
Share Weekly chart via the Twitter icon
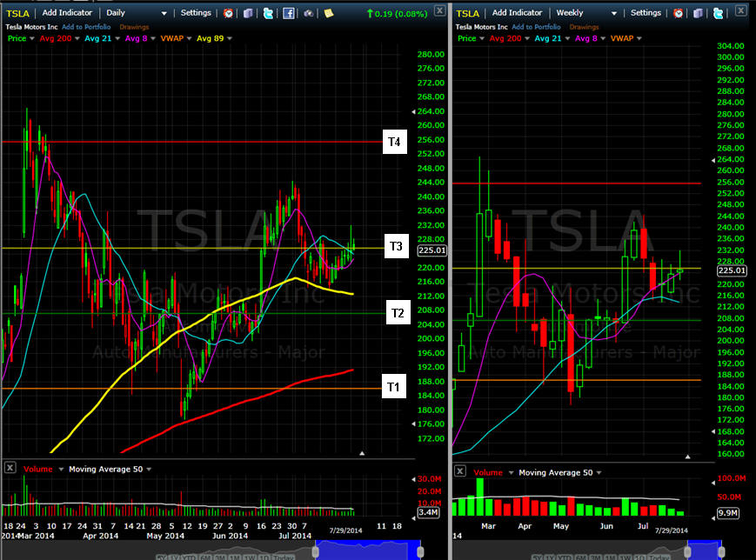coord(718,13)
